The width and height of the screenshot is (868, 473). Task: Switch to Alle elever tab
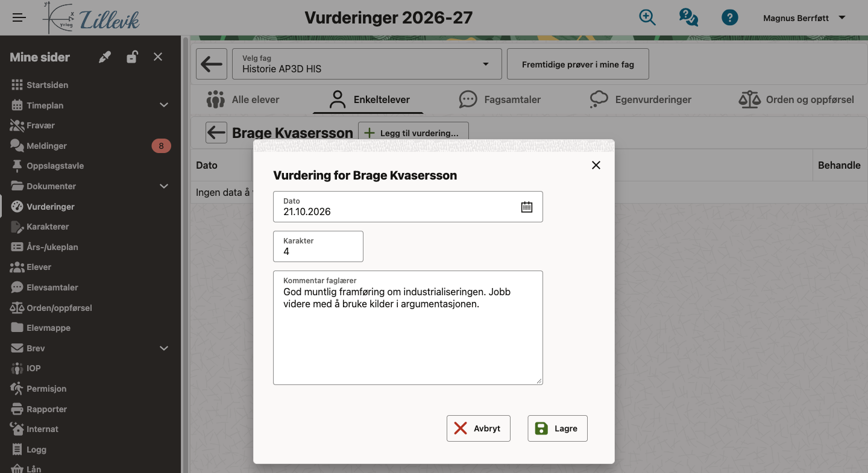[242, 99]
